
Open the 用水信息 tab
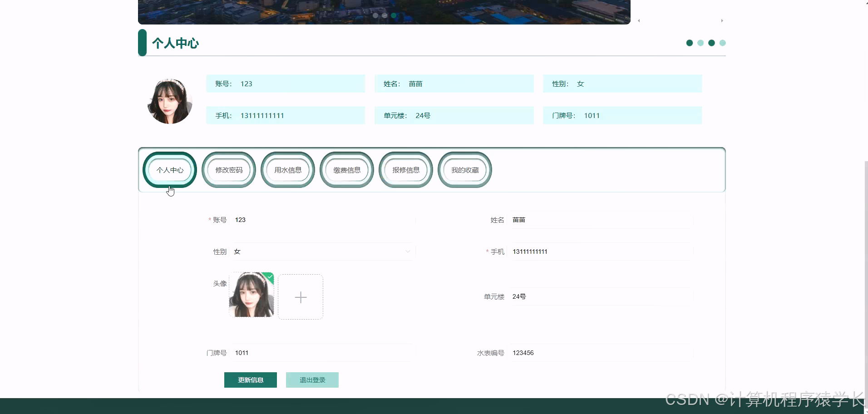[x=287, y=169]
